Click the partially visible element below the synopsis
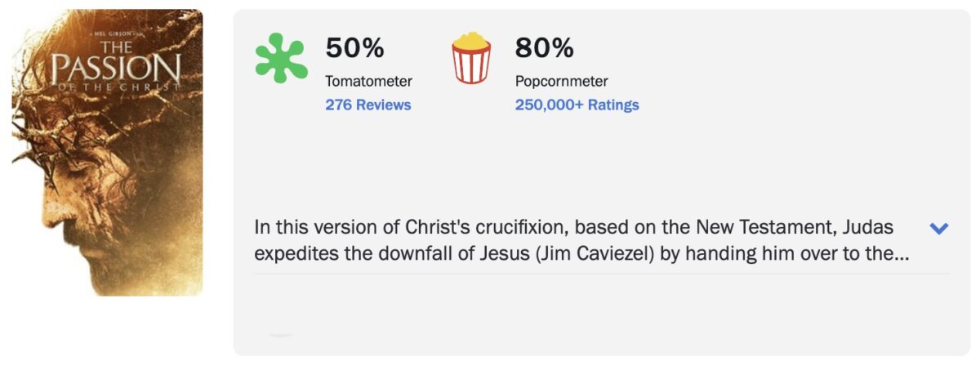The image size is (980, 366). (x=281, y=334)
